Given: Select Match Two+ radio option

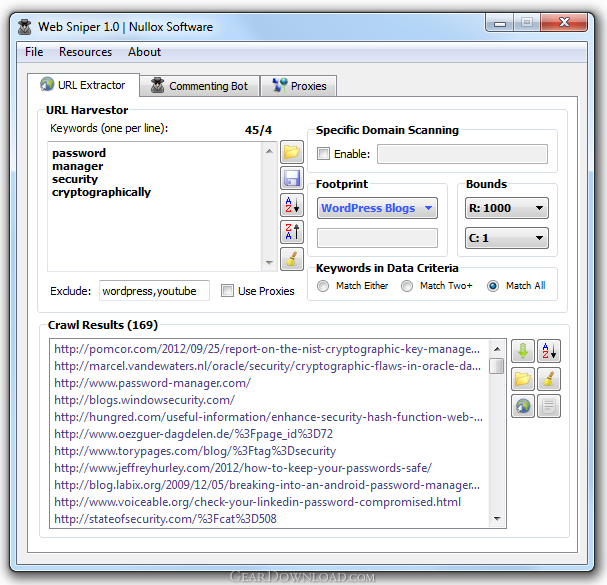Looking at the screenshot, I should coord(407,286).
